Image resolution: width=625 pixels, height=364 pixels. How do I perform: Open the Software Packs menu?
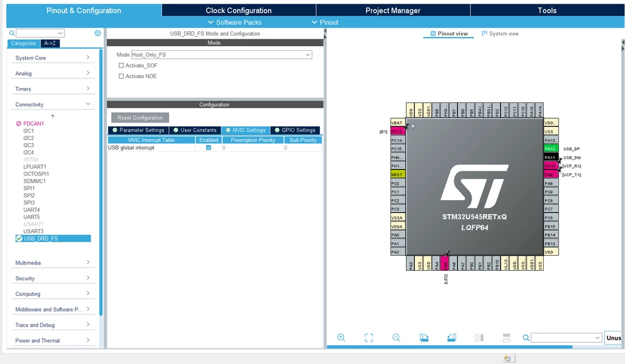coord(235,23)
